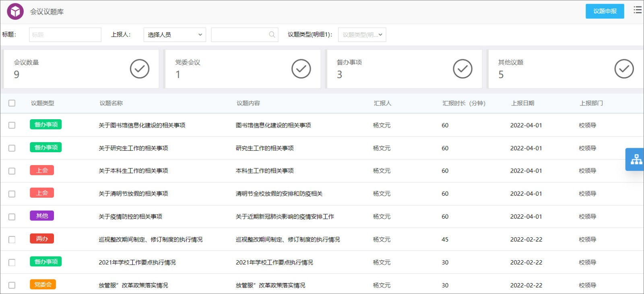The height and width of the screenshot is (294, 644).
Task: Toggle the select-all header checkbox
Action: pos(12,103)
